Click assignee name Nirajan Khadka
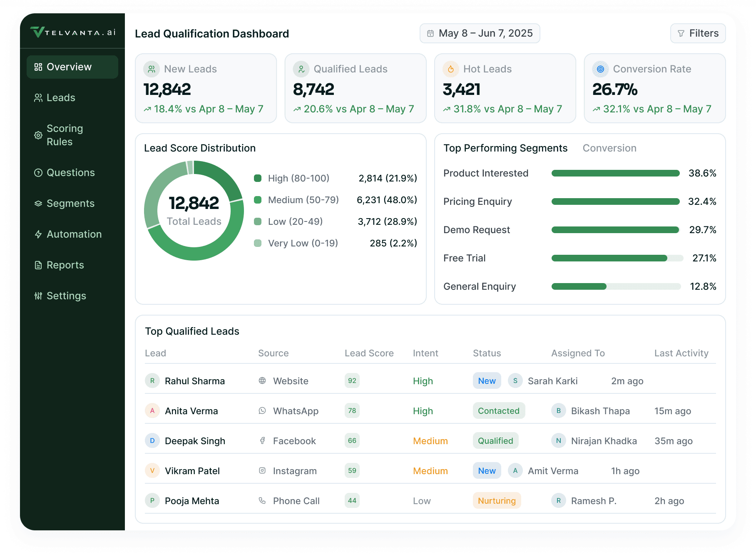 pyautogui.click(x=604, y=441)
